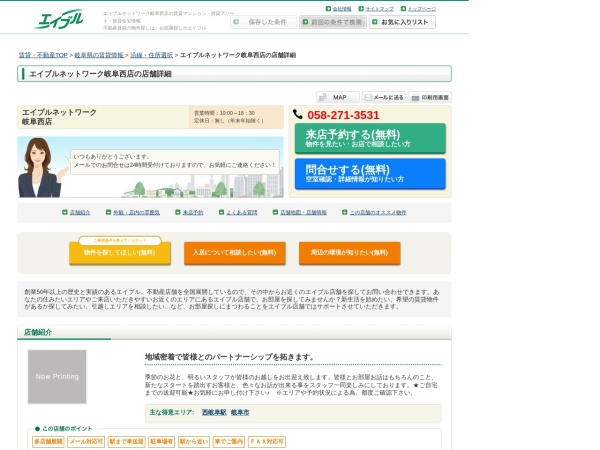
Task: Jump to 来店予約 section link
Action: [x=193, y=212]
